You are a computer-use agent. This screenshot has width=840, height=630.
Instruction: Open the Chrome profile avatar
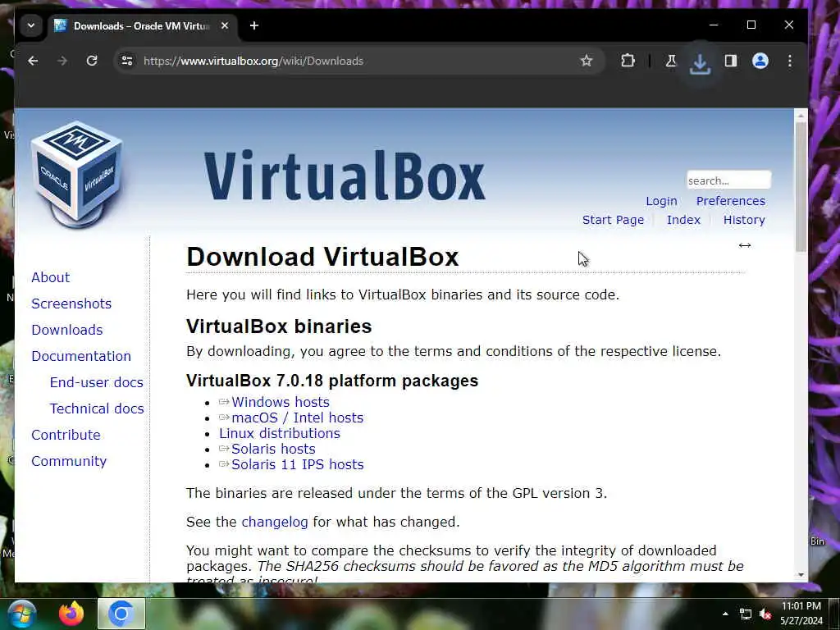(x=760, y=61)
